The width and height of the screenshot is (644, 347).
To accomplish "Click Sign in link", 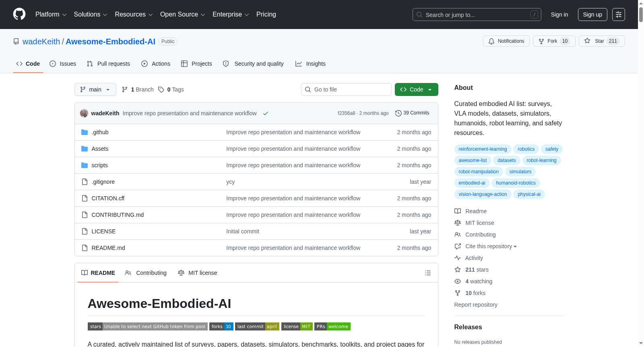I will [x=559, y=15].
